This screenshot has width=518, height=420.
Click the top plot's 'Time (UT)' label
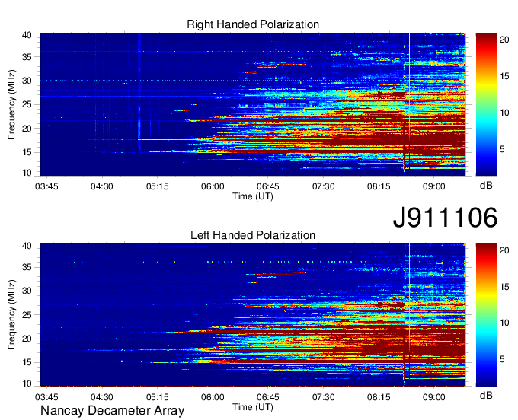click(253, 196)
